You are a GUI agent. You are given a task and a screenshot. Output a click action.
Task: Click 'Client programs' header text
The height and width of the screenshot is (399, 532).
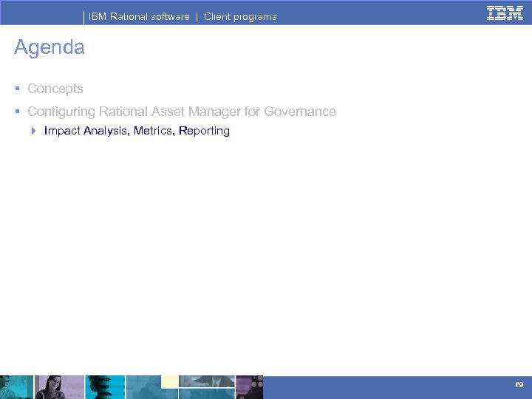[240, 16]
